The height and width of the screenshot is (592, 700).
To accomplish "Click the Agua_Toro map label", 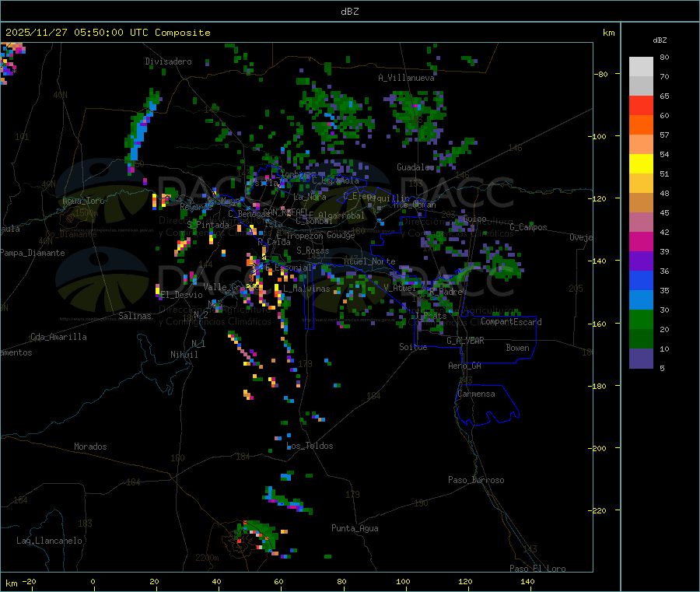I will (83, 201).
